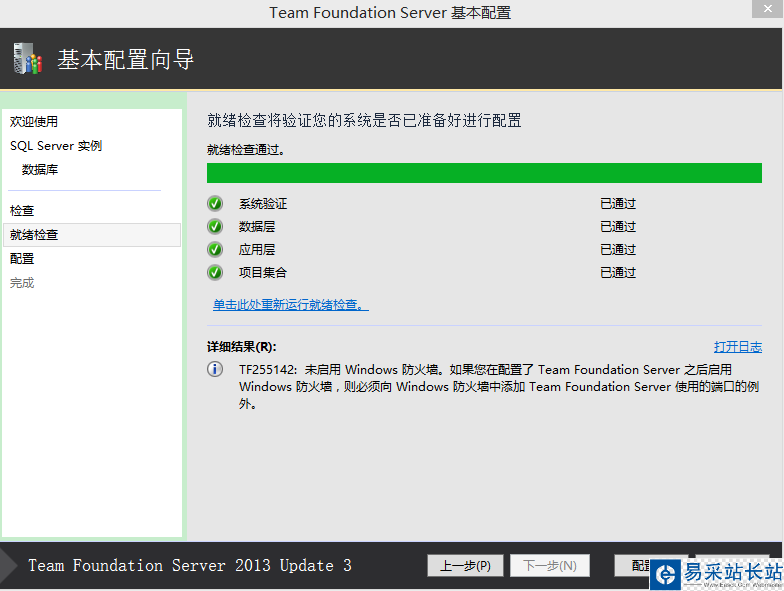Screen dimensions: 784x591
Task: Click 已通过 status for 应用层
Action: click(618, 250)
